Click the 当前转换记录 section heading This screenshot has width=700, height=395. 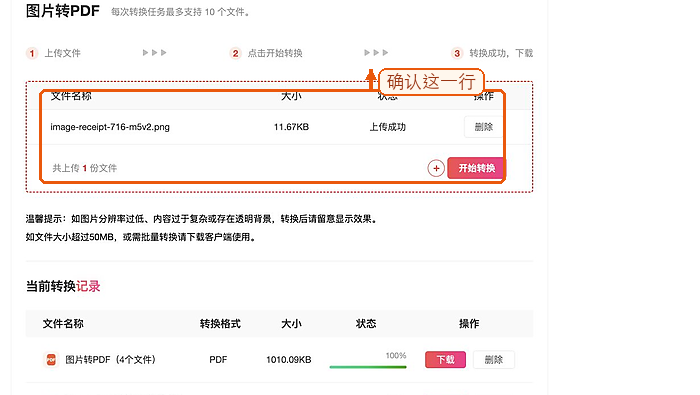point(63,286)
